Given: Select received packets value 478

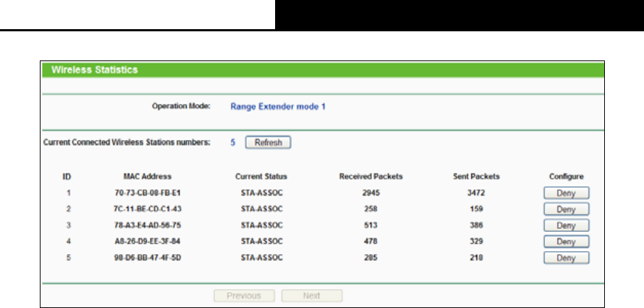Looking at the screenshot, I should (370, 241).
